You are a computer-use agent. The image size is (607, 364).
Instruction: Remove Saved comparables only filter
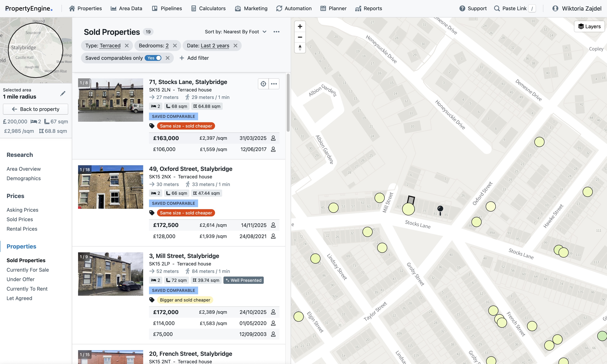167,58
